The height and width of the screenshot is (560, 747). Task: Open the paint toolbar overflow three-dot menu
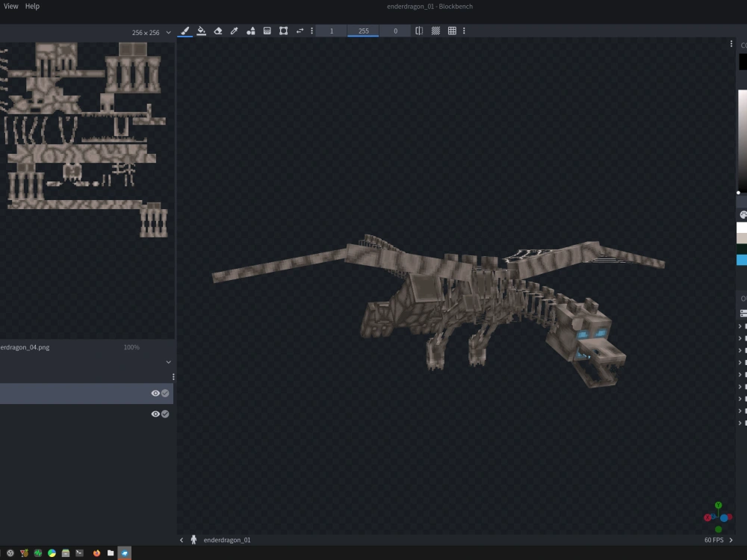[x=312, y=31]
